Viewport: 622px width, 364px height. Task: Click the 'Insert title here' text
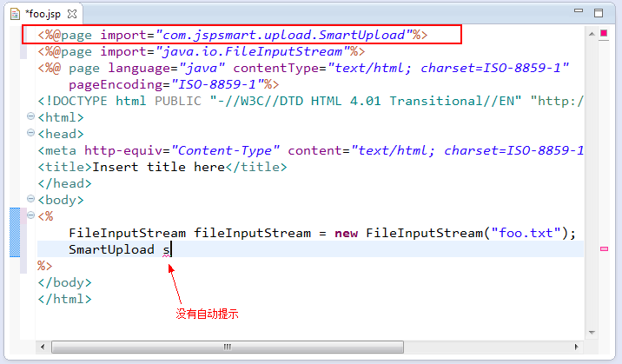(159, 167)
